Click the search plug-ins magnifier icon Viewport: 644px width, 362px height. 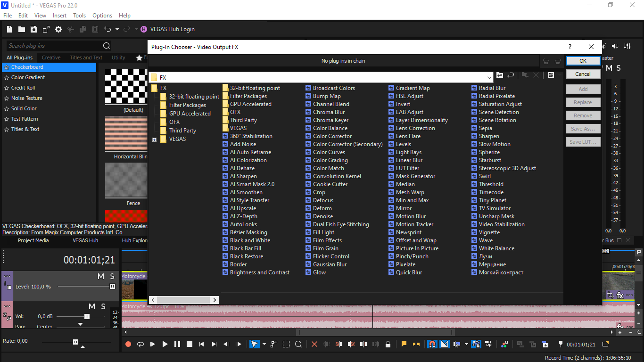coord(107,46)
